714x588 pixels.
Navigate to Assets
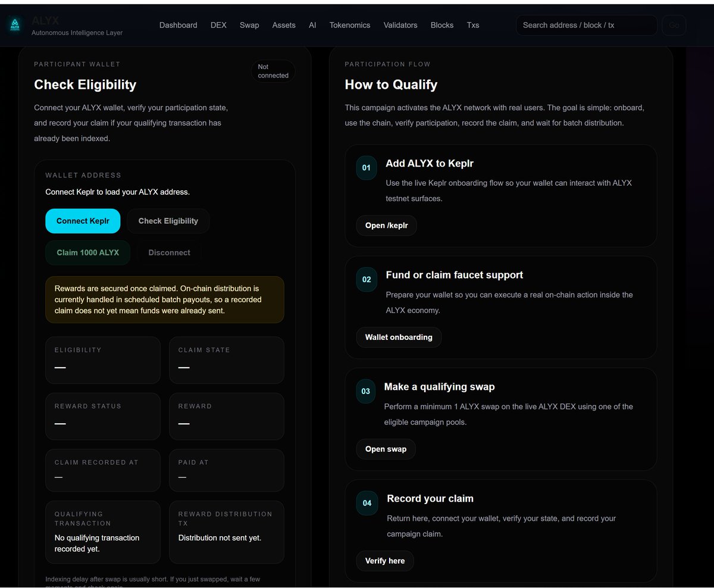pos(284,25)
